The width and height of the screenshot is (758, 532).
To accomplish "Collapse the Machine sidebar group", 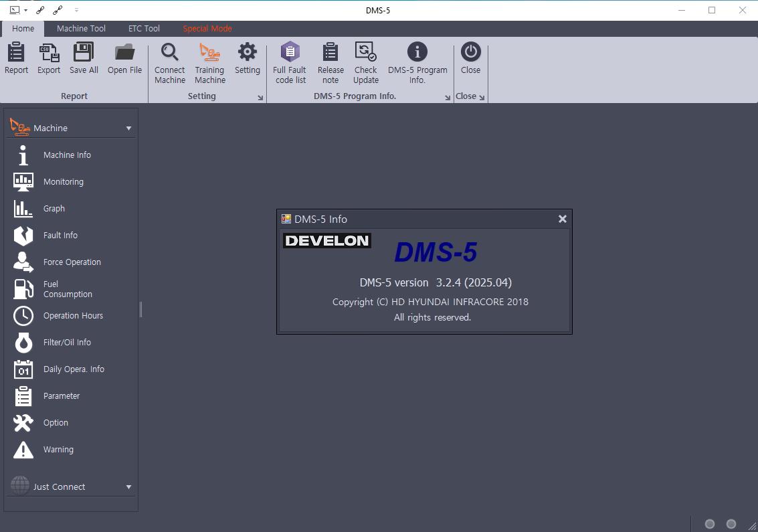I will click(128, 128).
